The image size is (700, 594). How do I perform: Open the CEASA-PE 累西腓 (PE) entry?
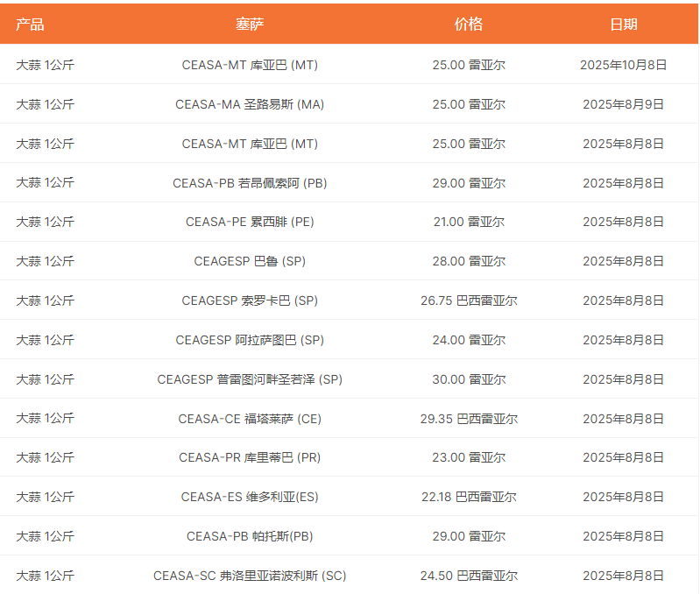coord(250,222)
